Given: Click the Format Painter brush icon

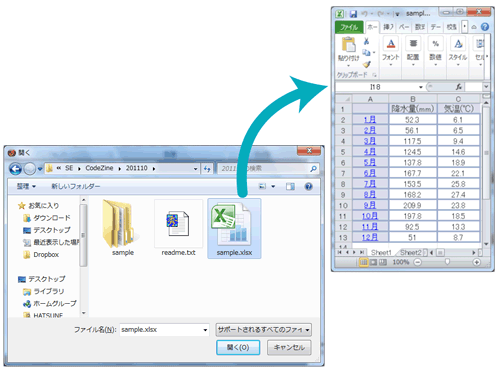Looking at the screenshot, I should pyautogui.click(x=367, y=64).
